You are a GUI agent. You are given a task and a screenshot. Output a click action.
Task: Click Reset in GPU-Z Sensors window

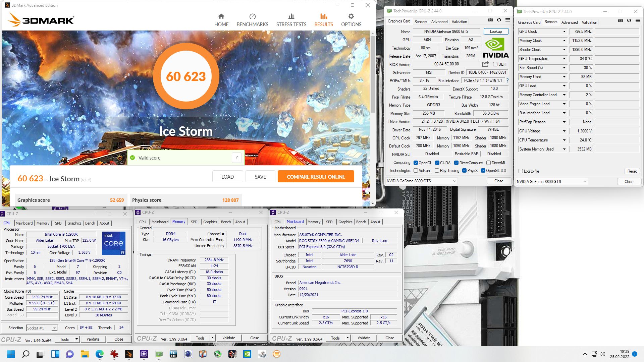tap(632, 171)
